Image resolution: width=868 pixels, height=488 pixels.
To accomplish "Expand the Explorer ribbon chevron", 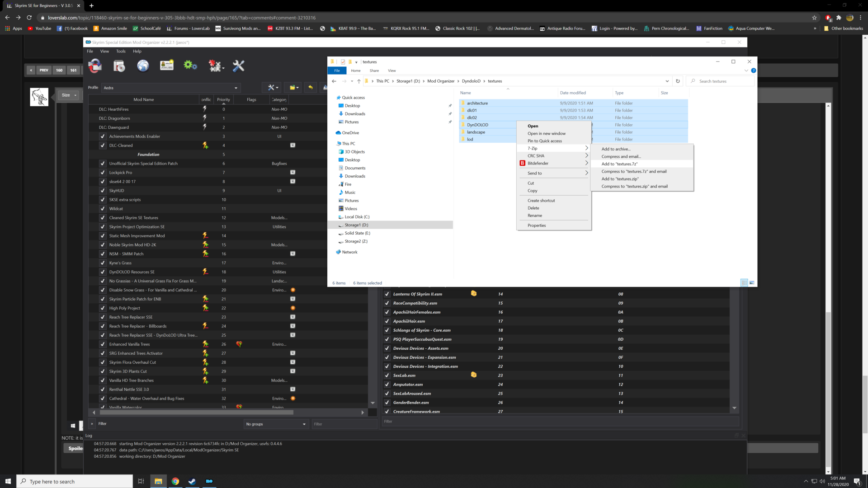I will (746, 70).
